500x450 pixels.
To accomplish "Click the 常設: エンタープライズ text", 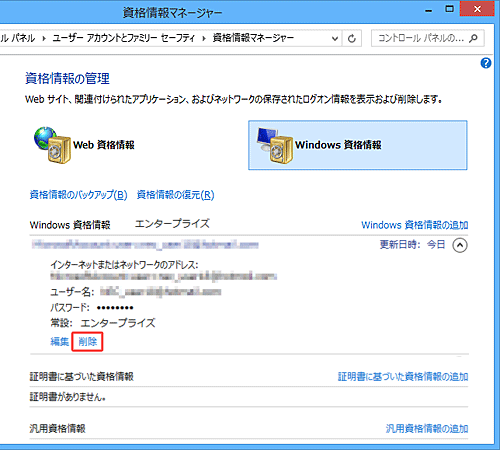I will (103, 323).
